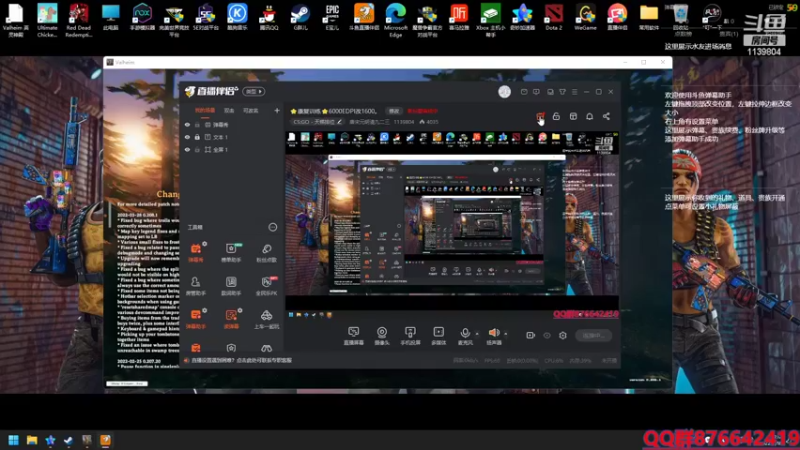Click the notification bell icon

point(589,116)
